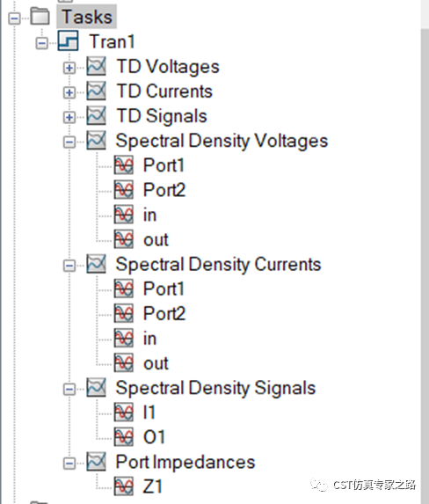Collapse the Tran1 task node

pyautogui.click(x=42, y=43)
